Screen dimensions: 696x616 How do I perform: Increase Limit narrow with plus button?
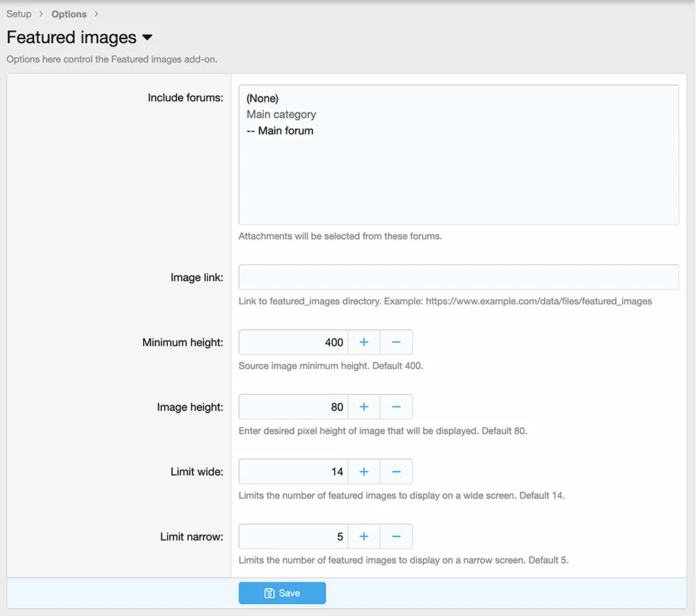pyautogui.click(x=364, y=537)
